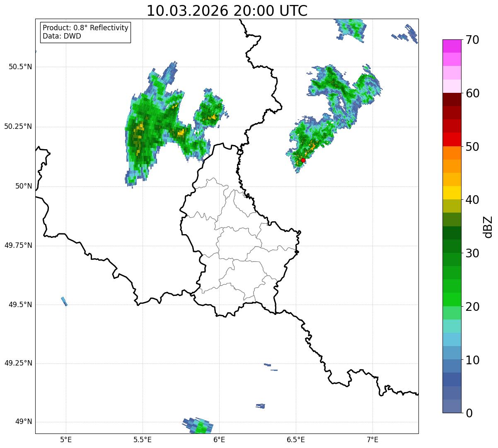Screen dimensions: 498x448
Task: Click the yellow colorbar swatch above 40
Action: pos(452,193)
